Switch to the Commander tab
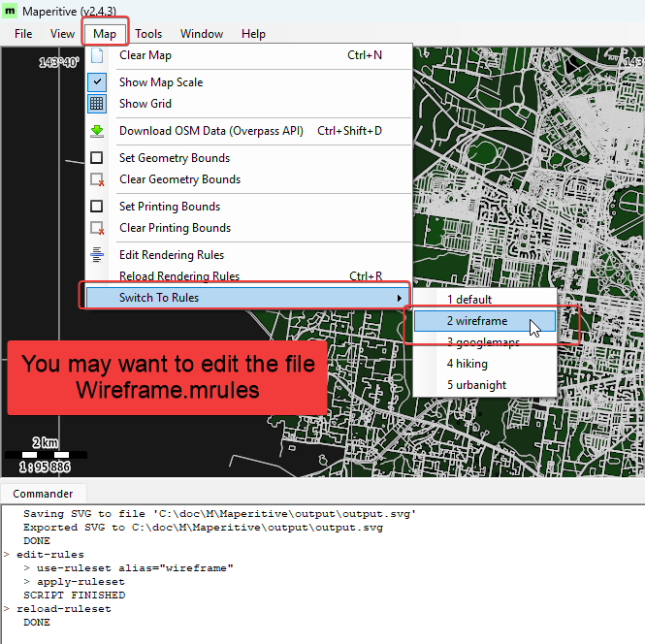This screenshot has height=644, width=645. point(43,494)
